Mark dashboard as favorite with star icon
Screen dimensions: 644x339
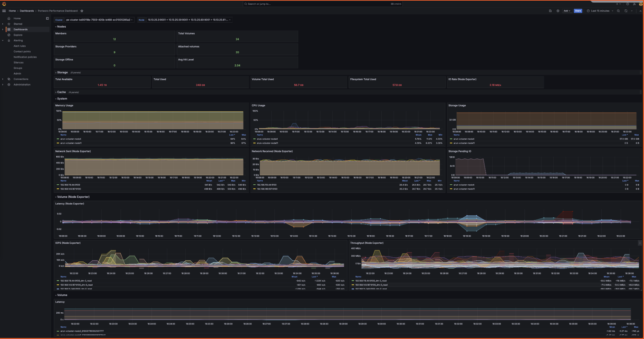pyautogui.click(x=82, y=11)
